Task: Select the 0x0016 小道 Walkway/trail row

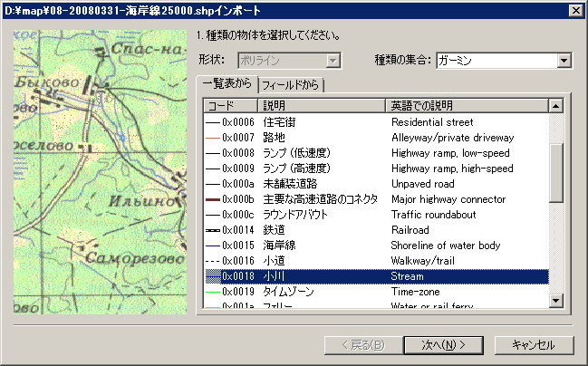Action: pyautogui.click(x=377, y=261)
